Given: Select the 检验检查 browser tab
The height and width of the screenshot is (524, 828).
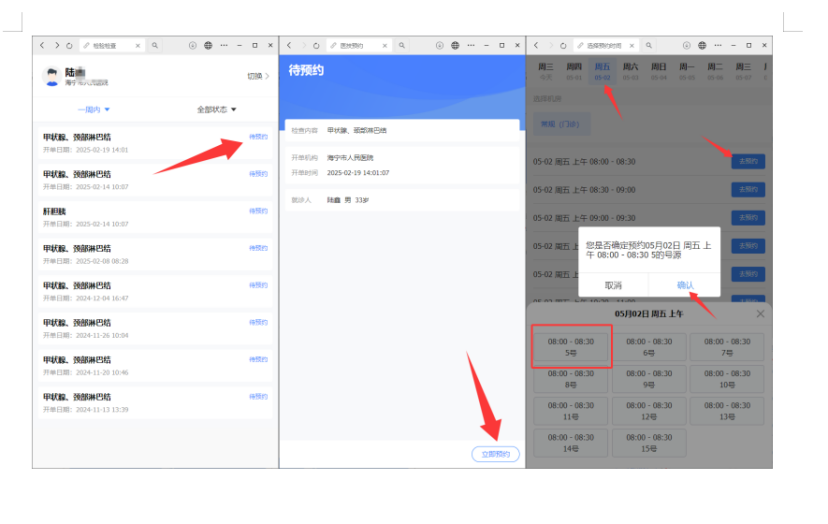Looking at the screenshot, I should point(111,46).
